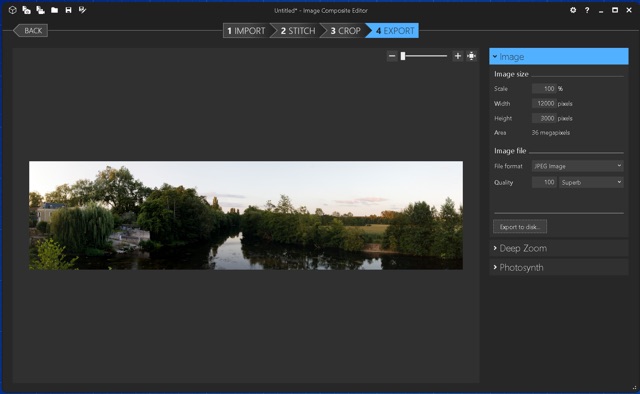This screenshot has height=394, width=640.
Task: Open the Superb quality preset dropdown
Action: pyautogui.click(x=591, y=182)
